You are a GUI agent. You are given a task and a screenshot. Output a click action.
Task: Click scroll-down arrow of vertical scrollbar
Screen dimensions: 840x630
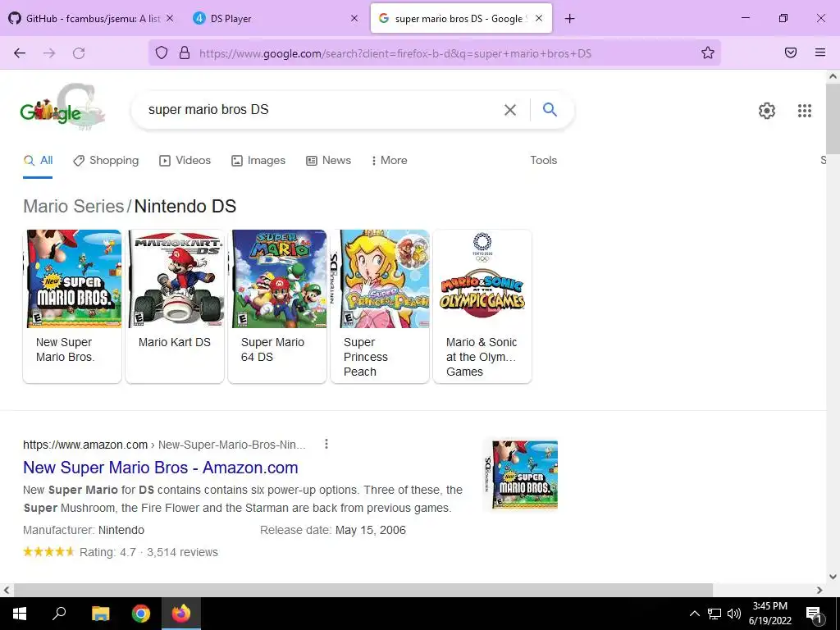pos(833,577)
